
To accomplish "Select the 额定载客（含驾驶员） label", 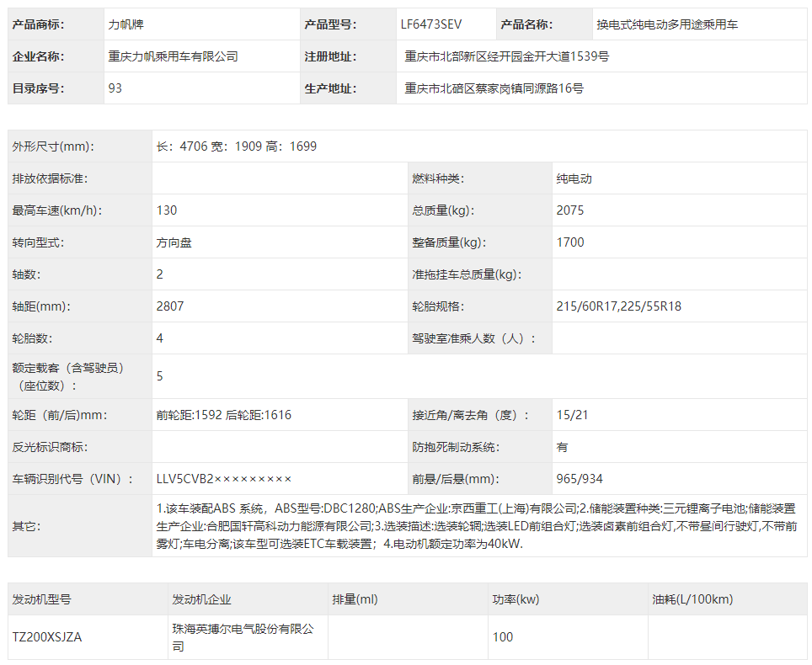I will [x=68, y=377].
